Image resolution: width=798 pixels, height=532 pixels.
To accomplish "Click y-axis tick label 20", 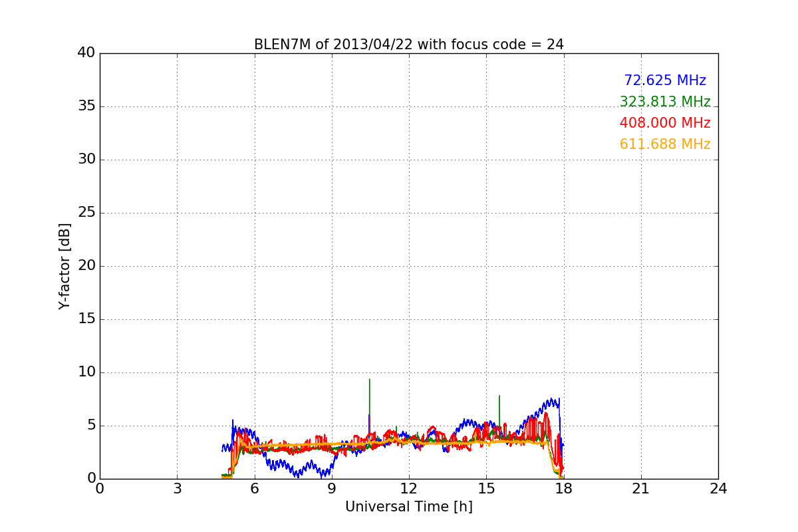I will pos(86,266).
